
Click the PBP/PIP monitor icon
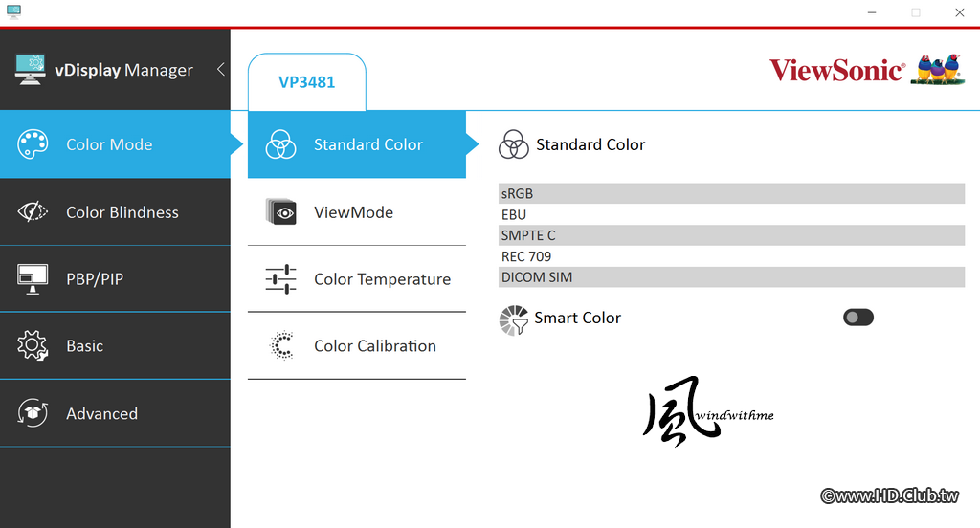33,279
